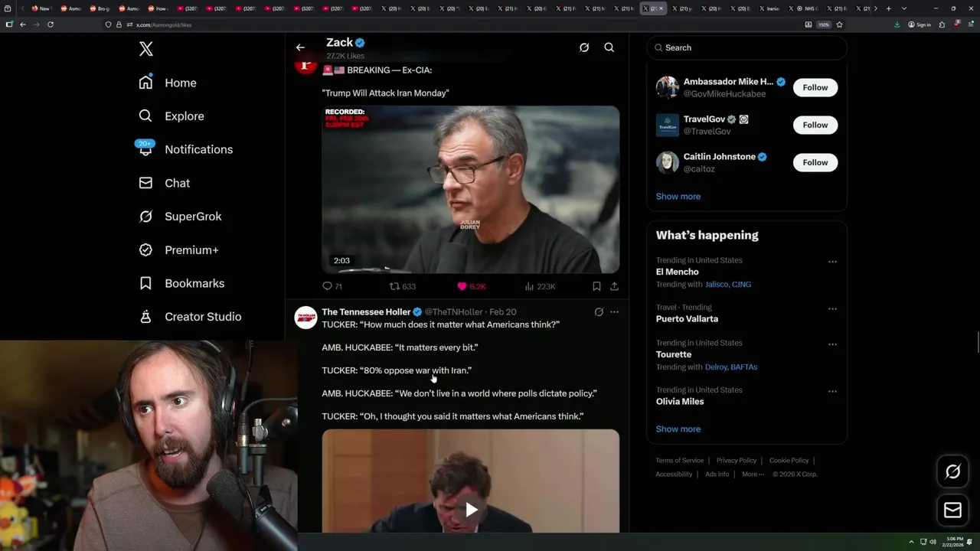The width and height of the screenshot is (980, 551).
Task: Follow Ambassador Mike Huckabee
Action: (815, 87)
